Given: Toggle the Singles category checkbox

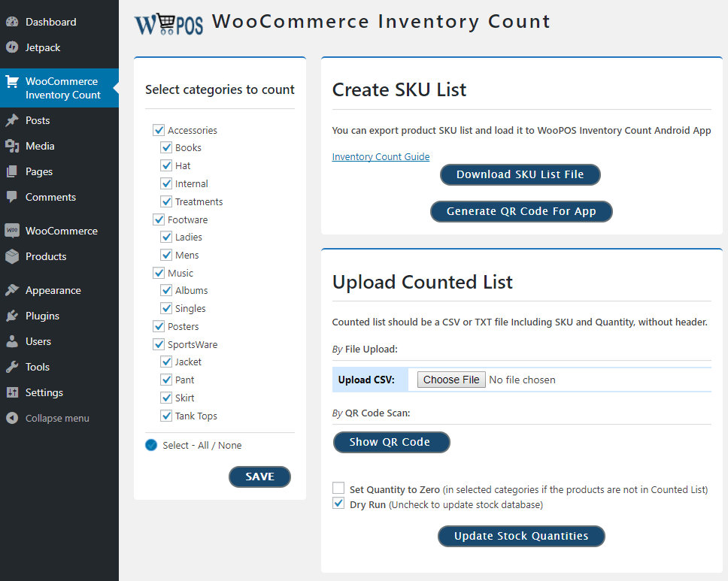Looking at the screenshot, I should point(166,308).
